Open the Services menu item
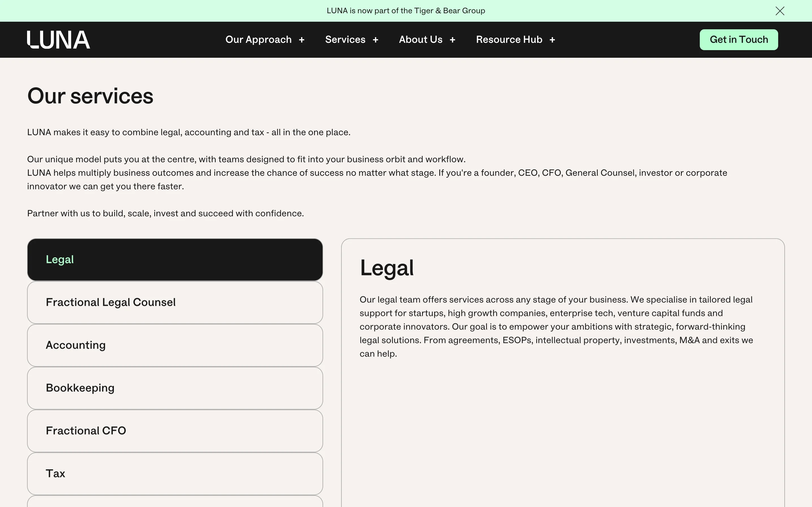 click(x=345, y=39)
